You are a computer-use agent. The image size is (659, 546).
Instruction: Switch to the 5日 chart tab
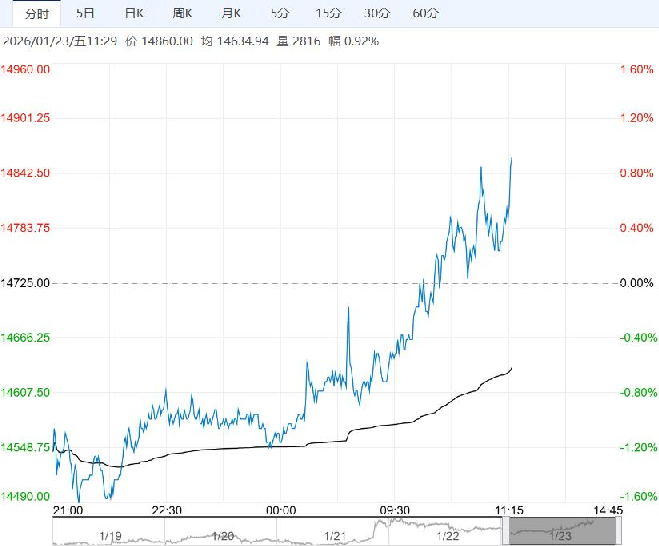point(86,13)
